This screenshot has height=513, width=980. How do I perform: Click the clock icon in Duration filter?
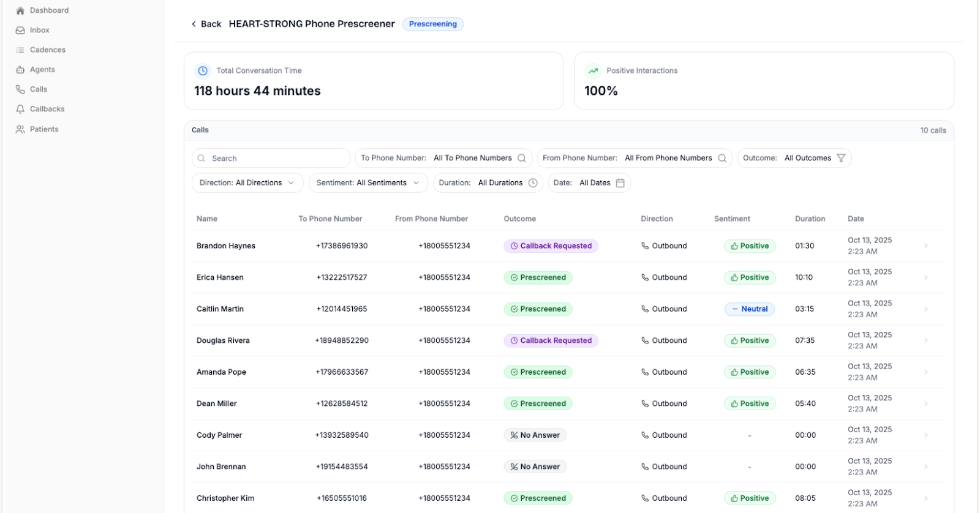coord(533,182)
